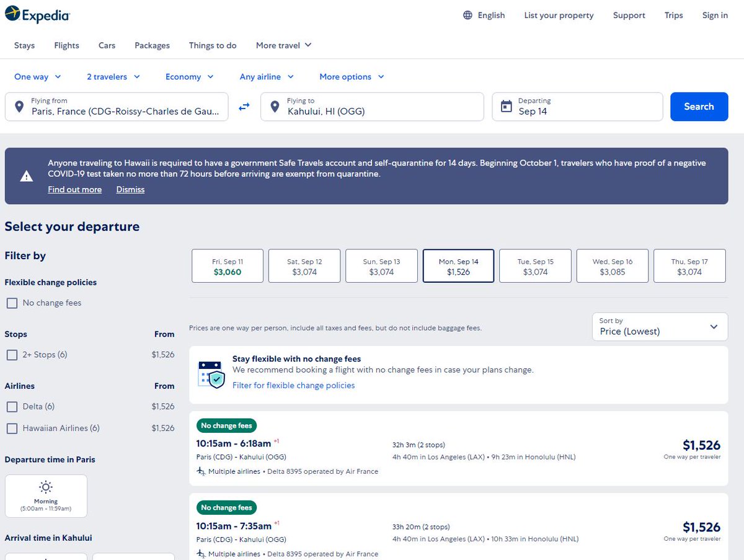Viewport: 744px width, 560px height.
Task: Select the Tue, Sep 15 date tab
Action: point(535,266)
